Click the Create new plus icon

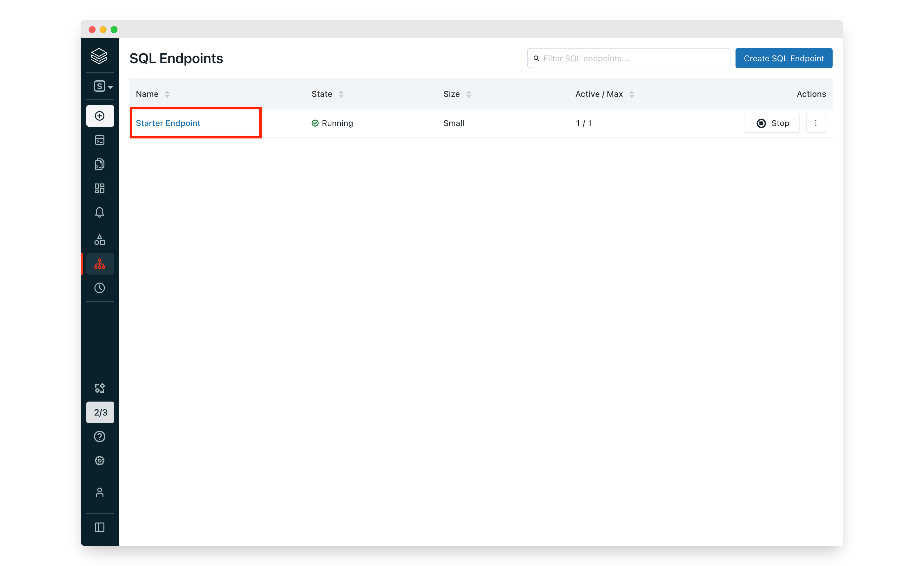[100, 116]
